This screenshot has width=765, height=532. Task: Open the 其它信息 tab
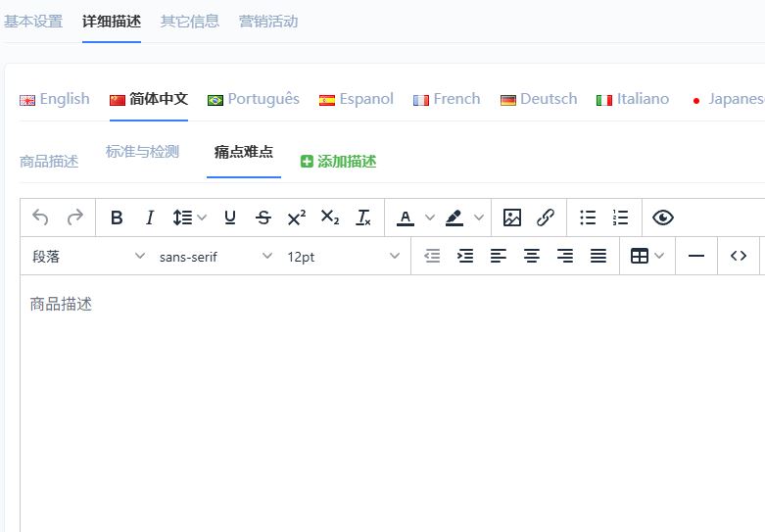pos(190,22)
